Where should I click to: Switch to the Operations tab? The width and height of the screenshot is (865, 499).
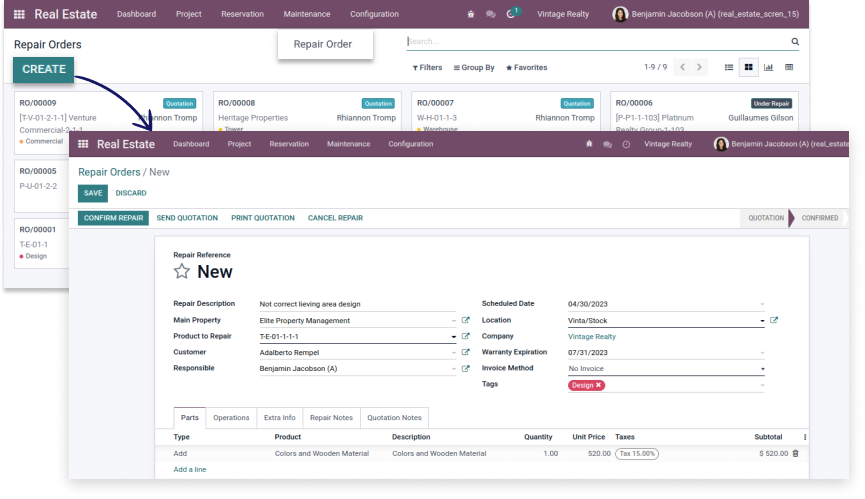coord(231,417)
